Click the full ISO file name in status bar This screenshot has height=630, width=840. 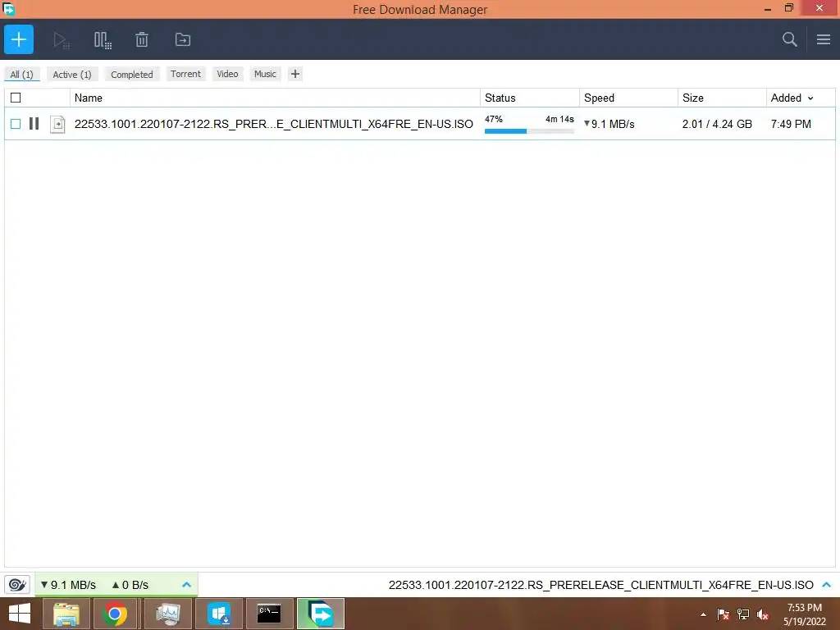[601, 585]
